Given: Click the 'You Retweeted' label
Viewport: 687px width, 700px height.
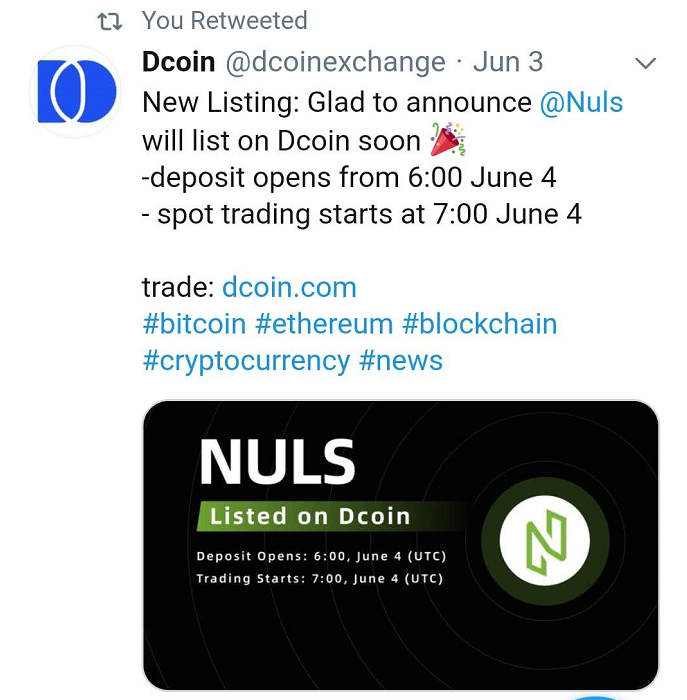Looking at the screenshot, I should tap(225, 21).
